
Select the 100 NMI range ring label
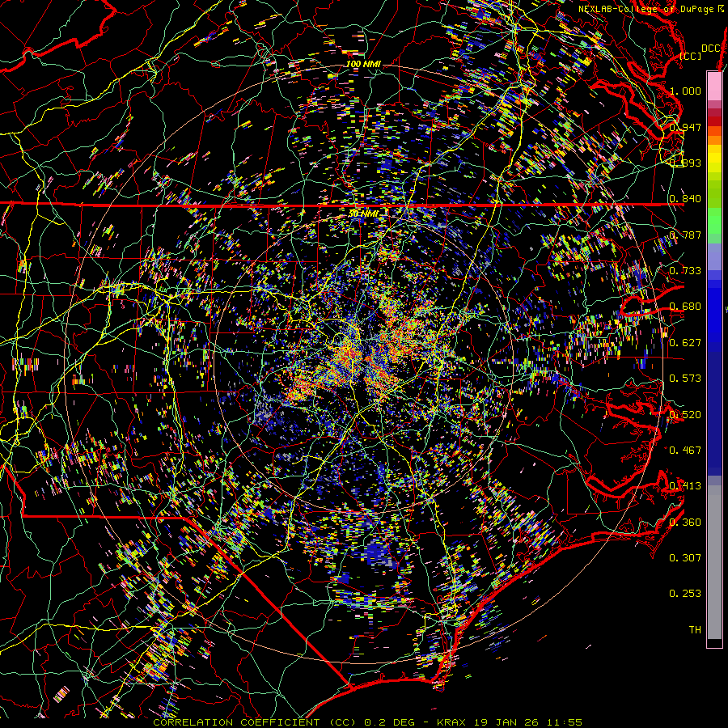(x=363, y=64)
